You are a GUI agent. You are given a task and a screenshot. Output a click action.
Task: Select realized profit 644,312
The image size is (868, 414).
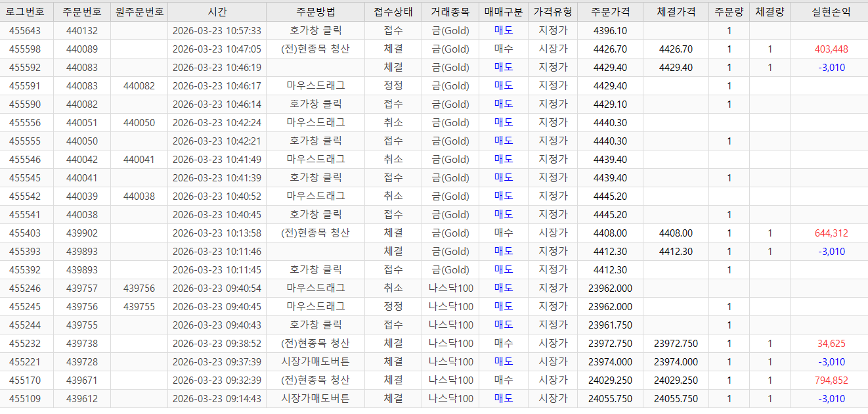coord(831,233)
